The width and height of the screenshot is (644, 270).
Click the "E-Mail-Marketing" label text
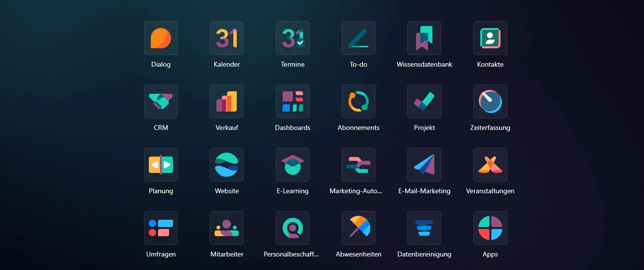(424, 191)
